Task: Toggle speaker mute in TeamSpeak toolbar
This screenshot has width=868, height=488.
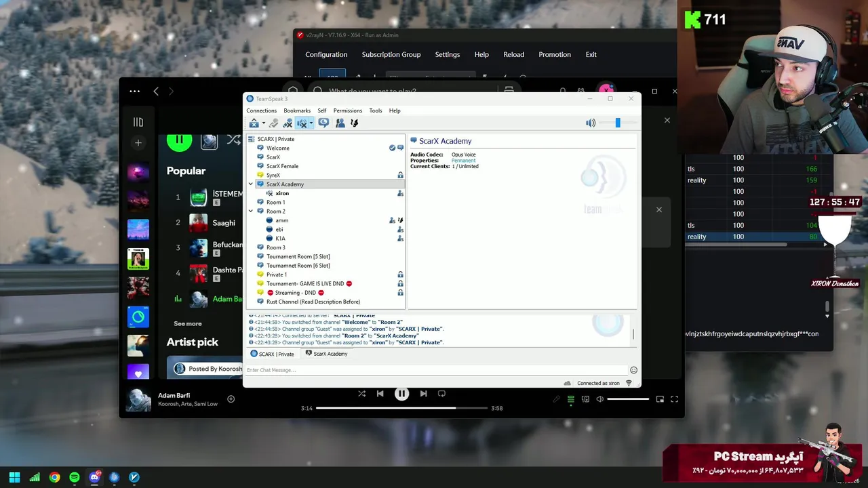Action: click(x=302, y=123)
